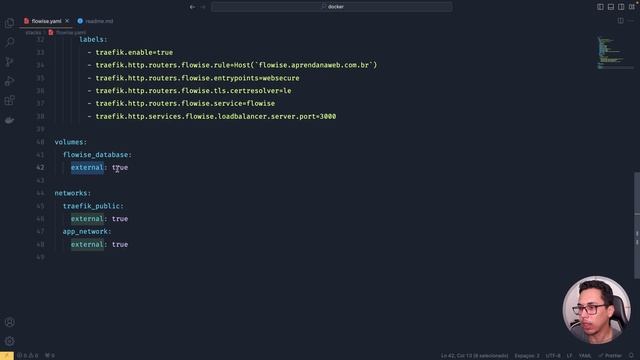Click 'true' value on line 42
This screenshot has width=640, height=360.
click(120, 167)
